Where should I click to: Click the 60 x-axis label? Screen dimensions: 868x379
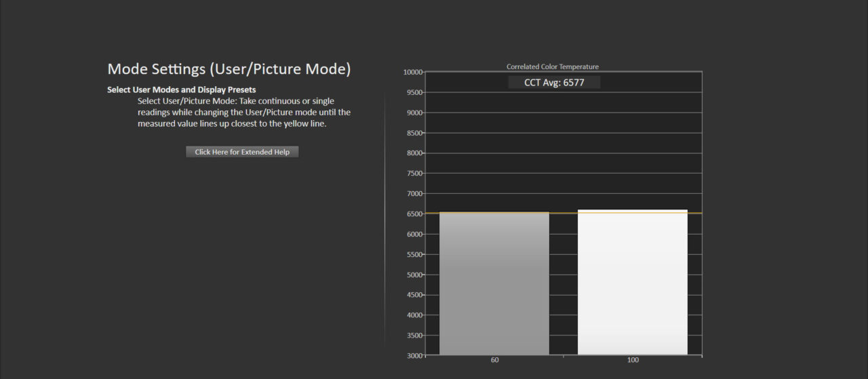click(495, 360)
